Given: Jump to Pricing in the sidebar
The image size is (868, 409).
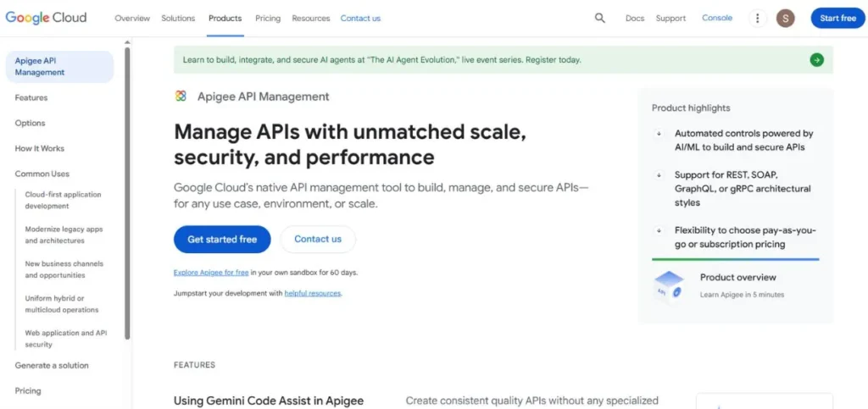Looking at the screenshot, I should (28, 390).
